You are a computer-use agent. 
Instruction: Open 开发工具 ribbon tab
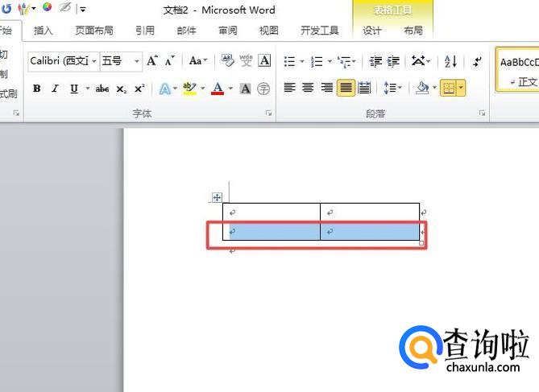tap(320, 31)
